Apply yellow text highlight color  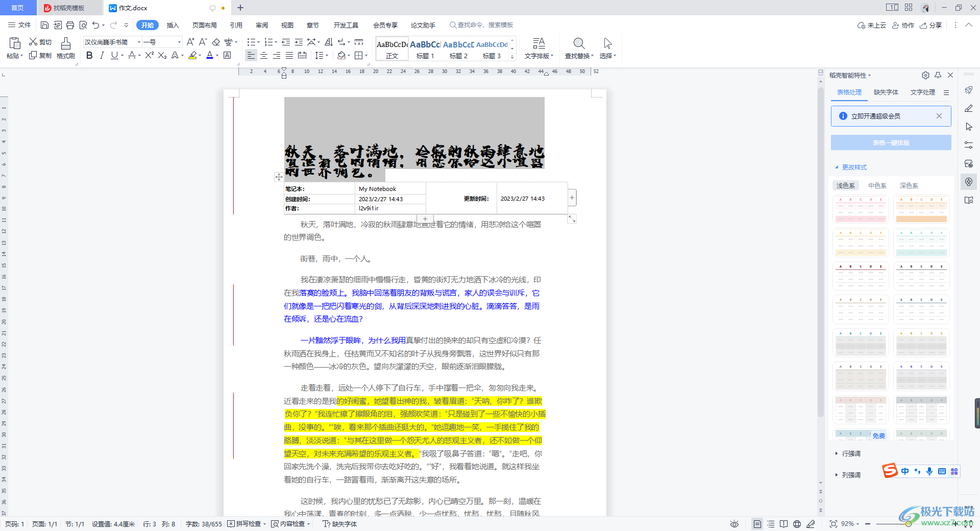(x=192, y=55)
